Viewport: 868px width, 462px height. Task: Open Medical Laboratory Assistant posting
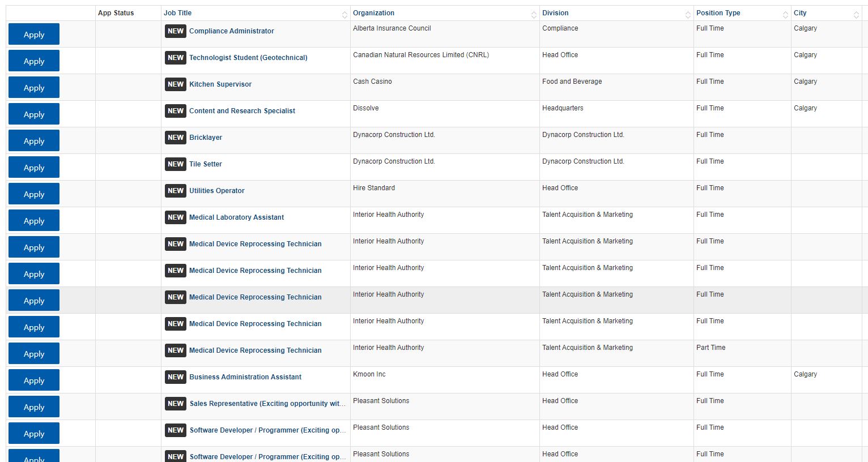point(237,217)
